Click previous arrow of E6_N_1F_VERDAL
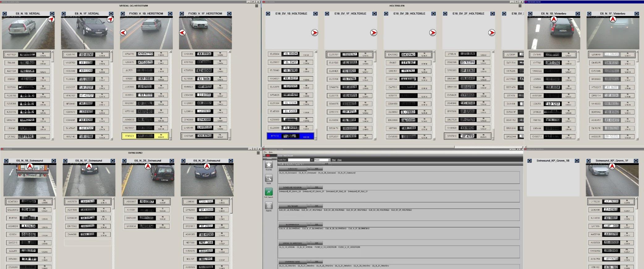 (64, 14)
